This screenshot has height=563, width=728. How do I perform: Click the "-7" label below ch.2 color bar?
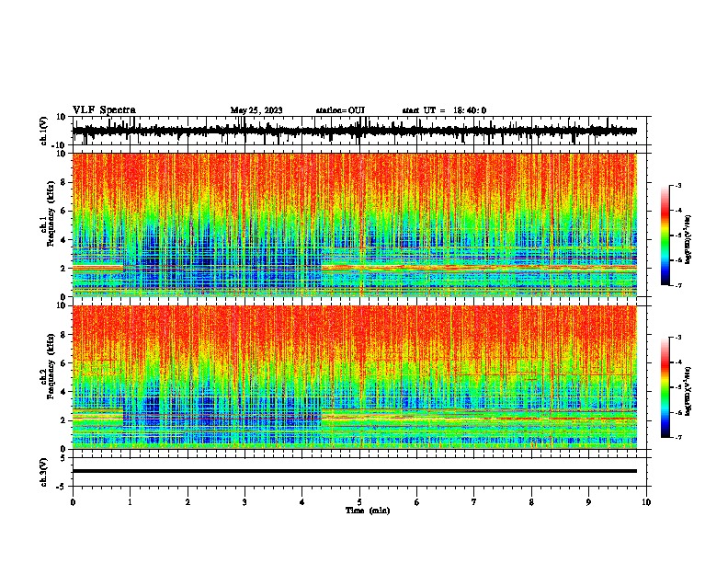click(x=677, y=437)
